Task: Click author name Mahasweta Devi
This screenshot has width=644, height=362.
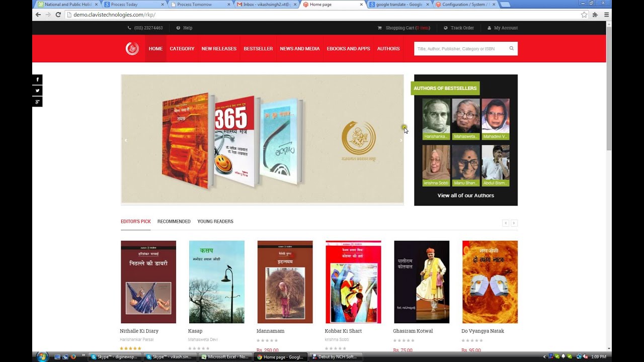Action: coord(203,340)
